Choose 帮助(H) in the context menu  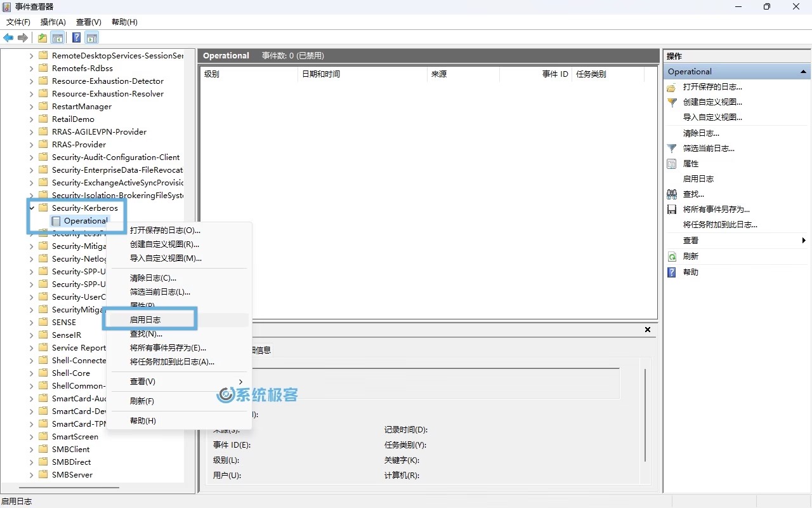coord(178,421)
